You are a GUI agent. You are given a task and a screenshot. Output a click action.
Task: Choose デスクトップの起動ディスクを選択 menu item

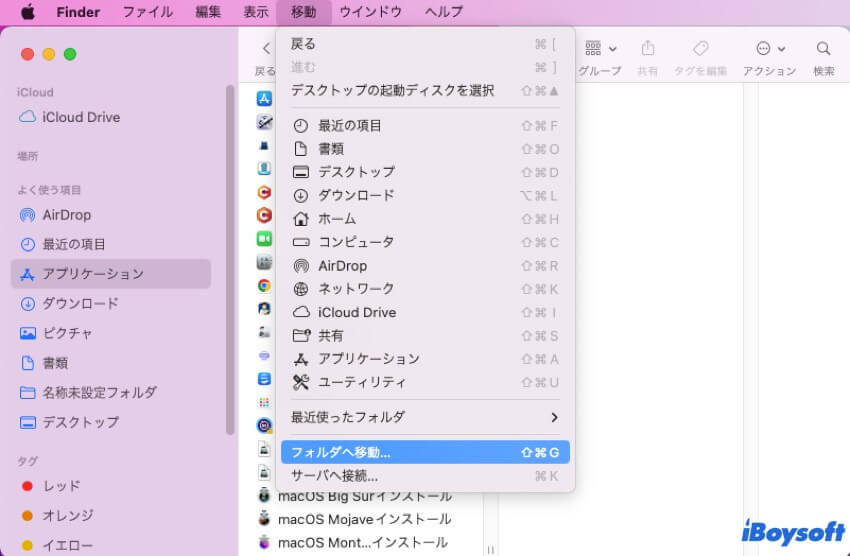click(392, 90)
